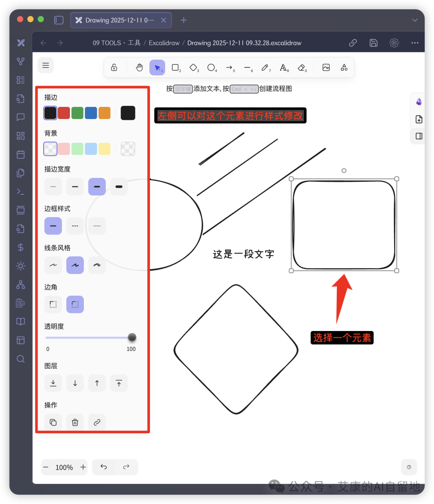Redo the last canvas action

coord(126,467)
